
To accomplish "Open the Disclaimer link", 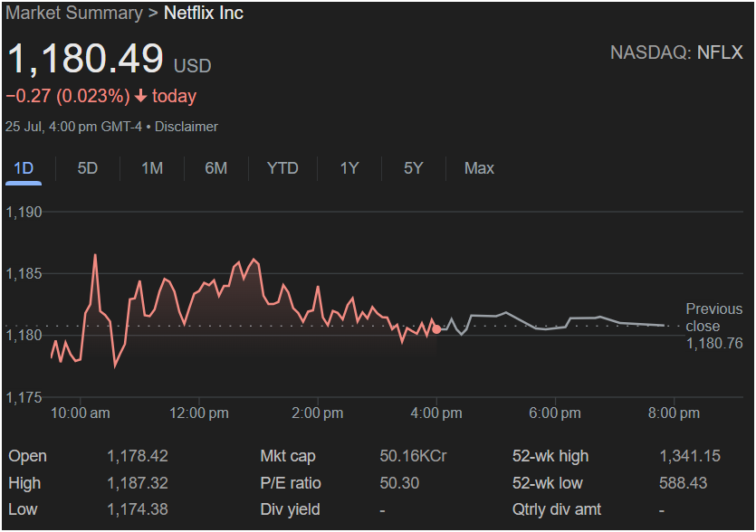I will 187,127.
